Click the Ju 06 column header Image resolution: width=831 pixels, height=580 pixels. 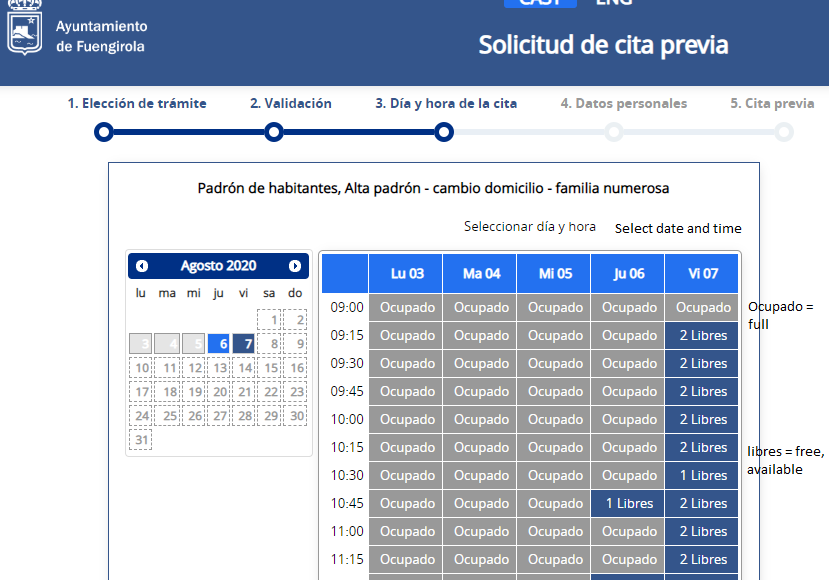[x=629, y=274]
